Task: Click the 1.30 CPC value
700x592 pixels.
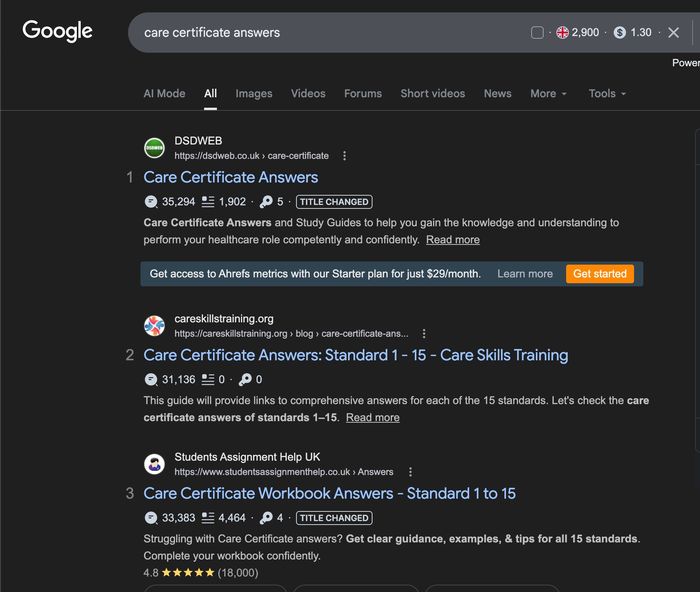Action: coord(641,33)
